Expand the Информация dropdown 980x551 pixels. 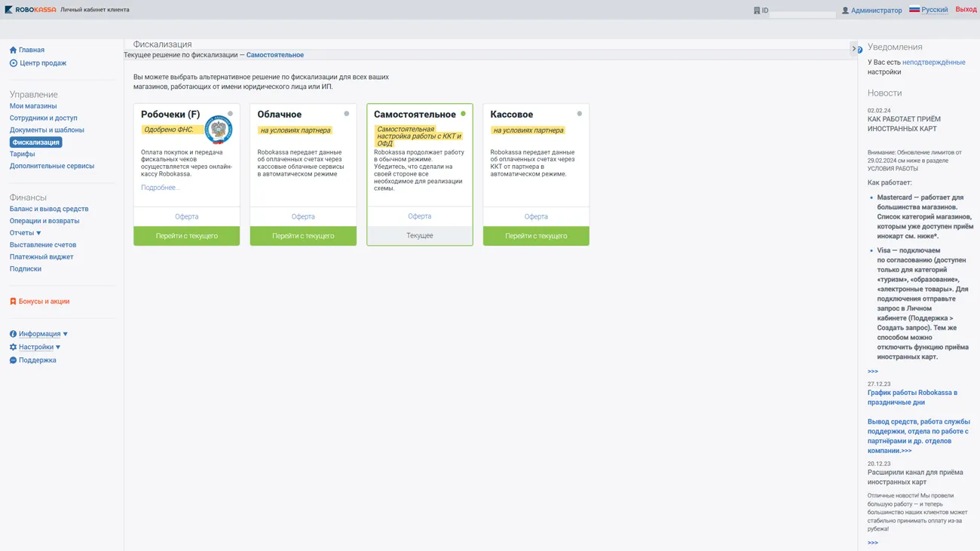[39, 334]
